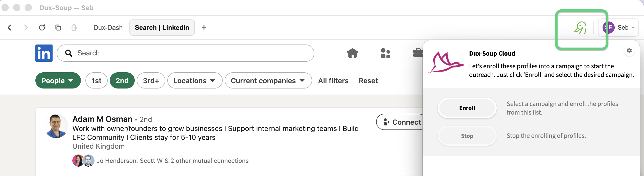Go to LinkedIn Home icon
This screenshot has height=176, width=644.
pos(352,53)
